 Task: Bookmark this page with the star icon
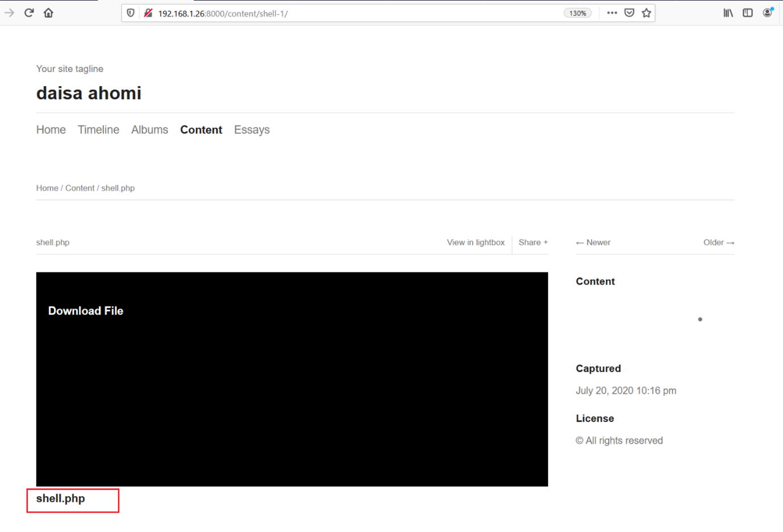click(x=646, y=13)
